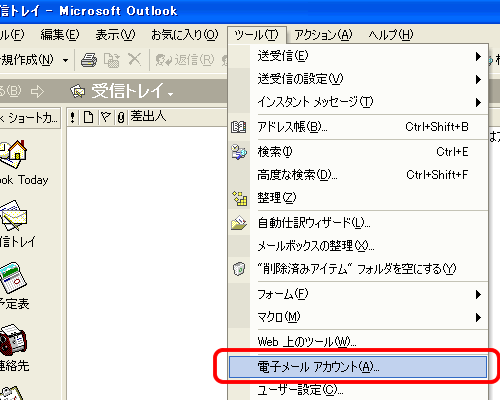Open the Contacts (連絡先) shortcut icon
The image size is (500, 400).
[13, 339]
